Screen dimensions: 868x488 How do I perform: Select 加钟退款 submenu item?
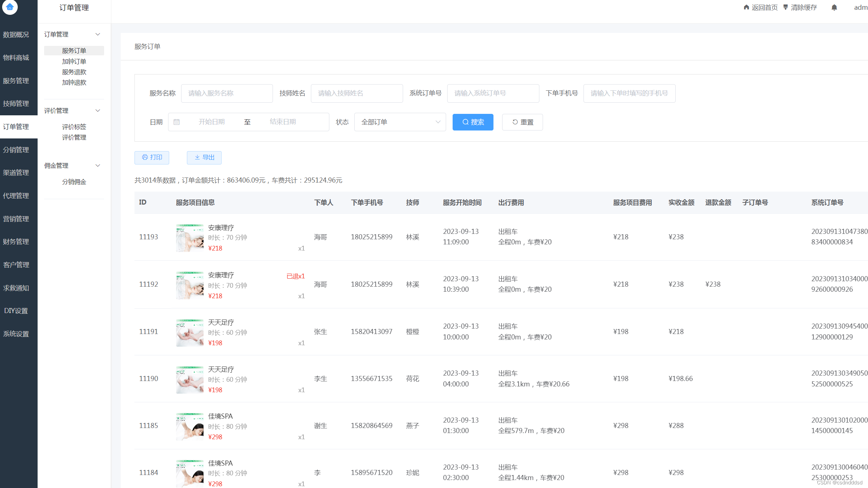(x=74, y=82)
